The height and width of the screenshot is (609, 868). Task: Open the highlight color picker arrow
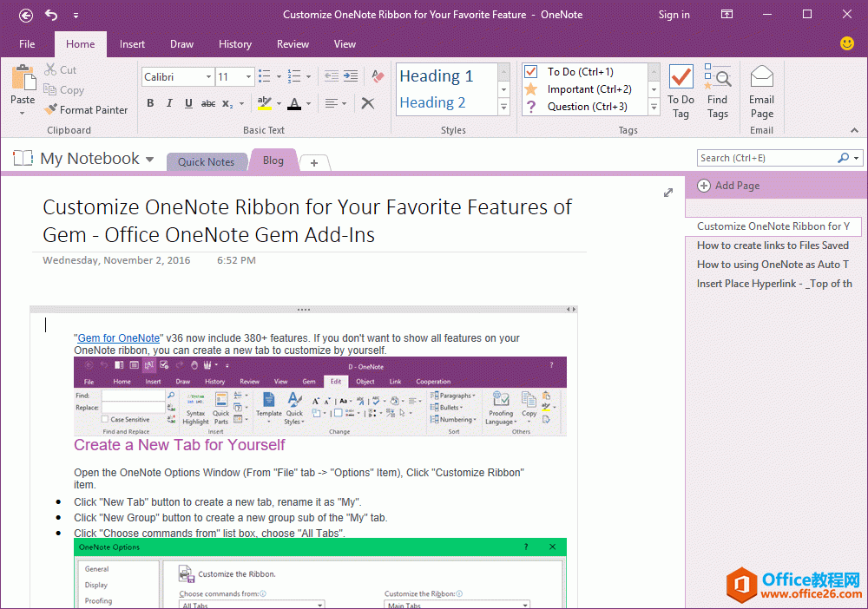pos(279,103)
